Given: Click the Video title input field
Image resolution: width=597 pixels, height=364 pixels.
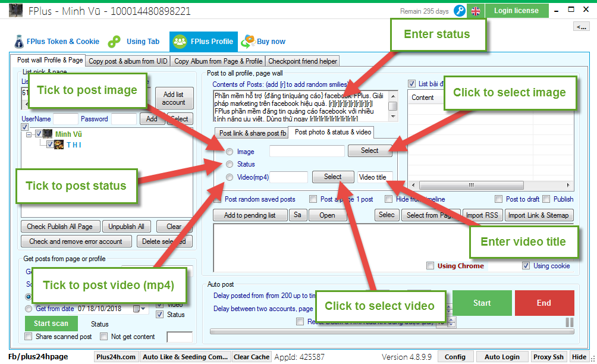Looking at the screenshot, I should click(x=375, y=177).
